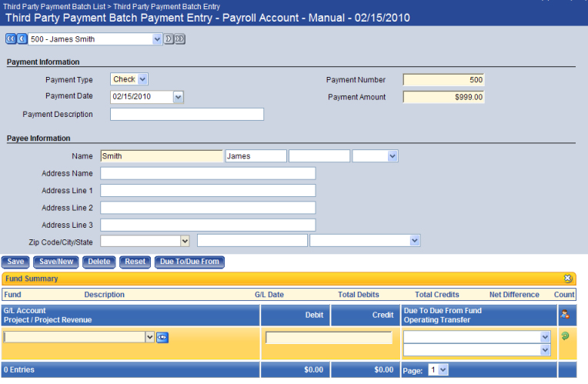
Task: Expand the Payment Date dropdown
Action: [x=179, y=97]
